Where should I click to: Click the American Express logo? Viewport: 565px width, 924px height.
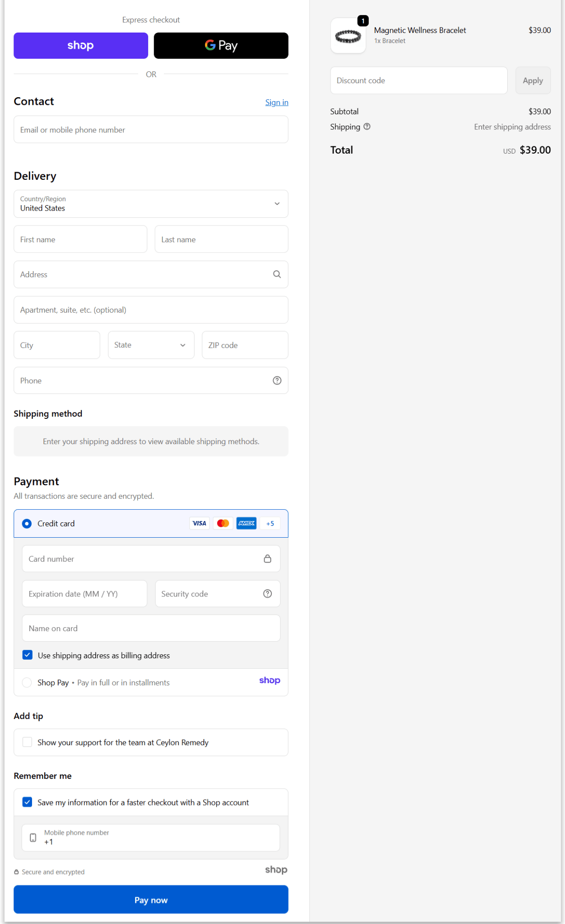pos(247,523)
